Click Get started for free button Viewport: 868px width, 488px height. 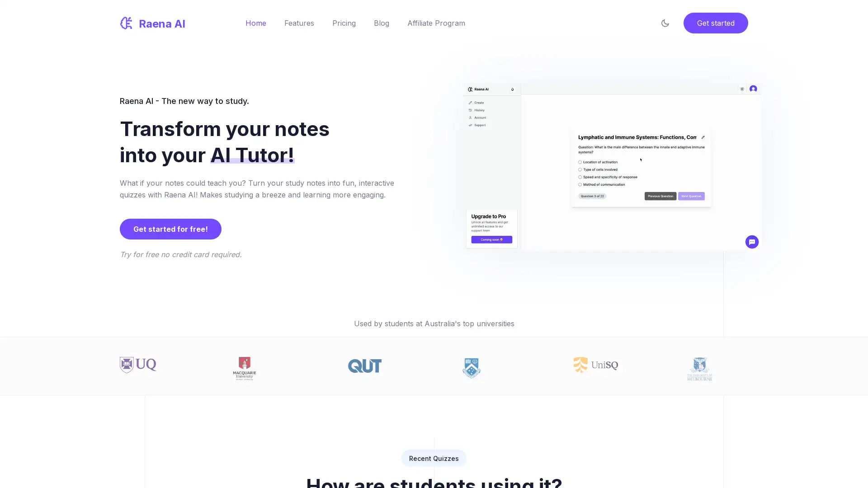pyautogui.click(x=170, y=229)
